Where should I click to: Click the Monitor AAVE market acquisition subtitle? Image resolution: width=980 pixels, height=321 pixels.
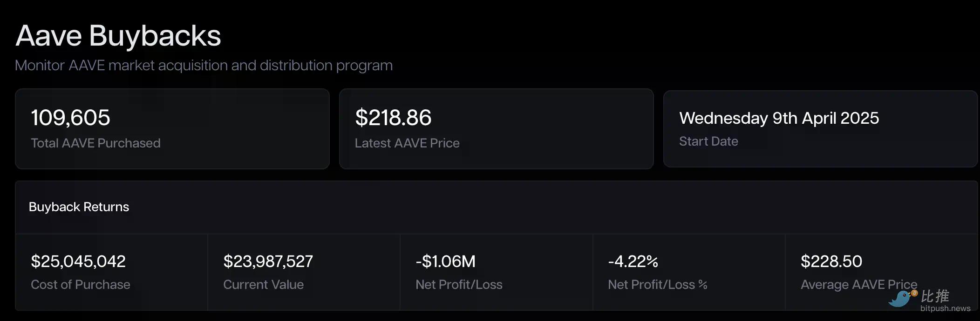[204, 66]
